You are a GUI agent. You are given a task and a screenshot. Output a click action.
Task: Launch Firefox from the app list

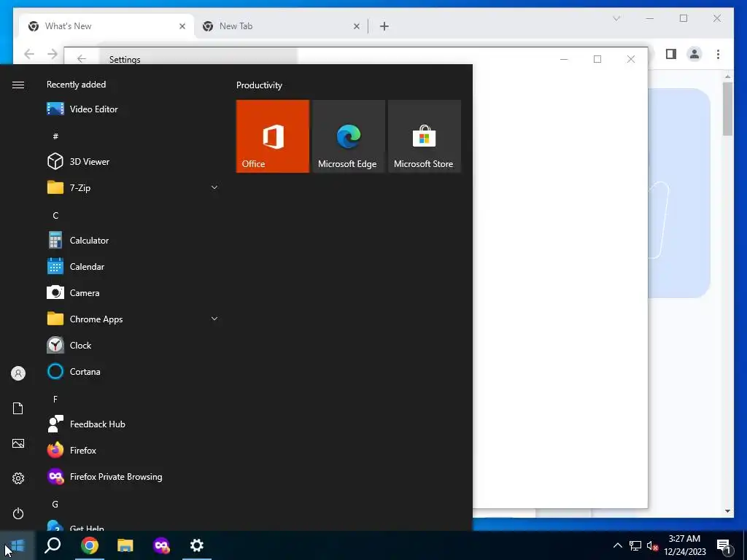click(133, 451)
